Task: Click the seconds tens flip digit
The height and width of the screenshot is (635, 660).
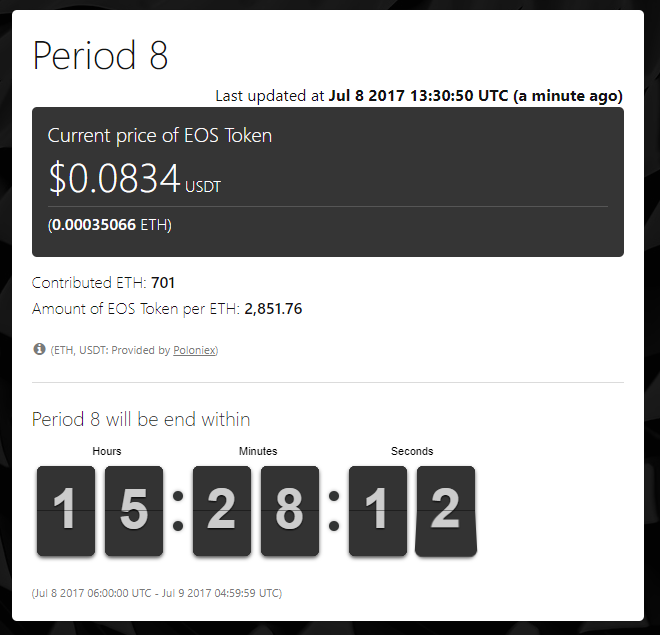Action: [377, 510]
